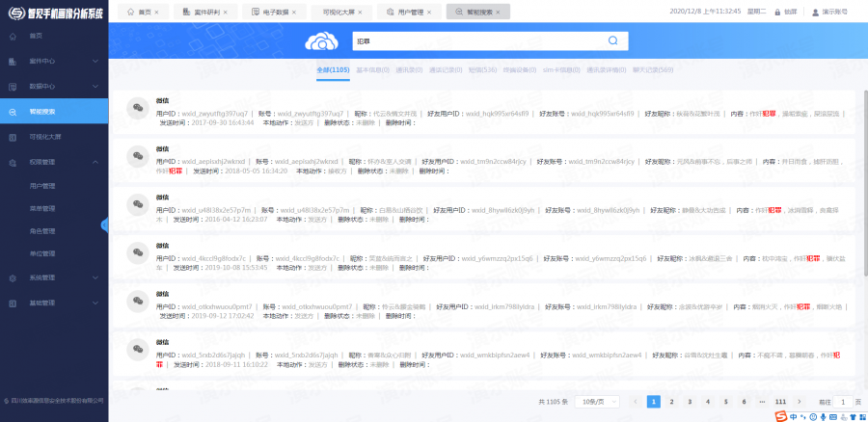Click Sogou input method S icon
This screenshot has width=868, height=422.
[x=781, y=416]
